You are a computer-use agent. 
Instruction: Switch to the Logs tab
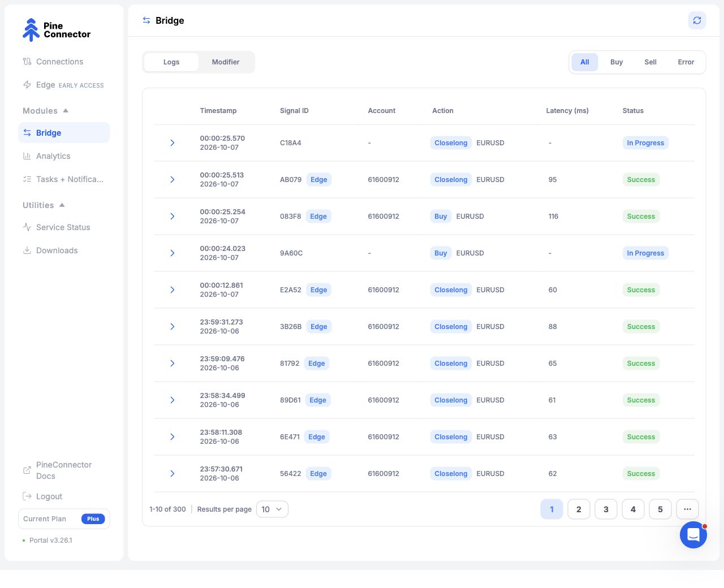click(171, 62)
